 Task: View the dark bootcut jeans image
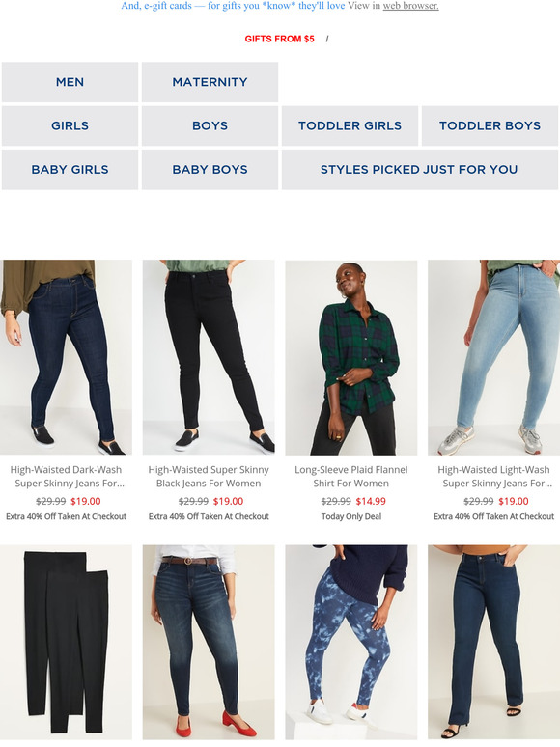tap(493, 642)
